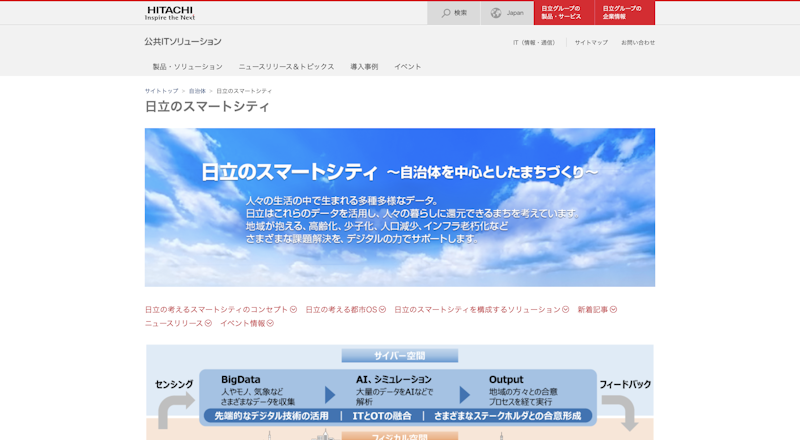Click the Hitachi Inspire the Next logo
Screen dimensions: 800x440
click(169, 13)
